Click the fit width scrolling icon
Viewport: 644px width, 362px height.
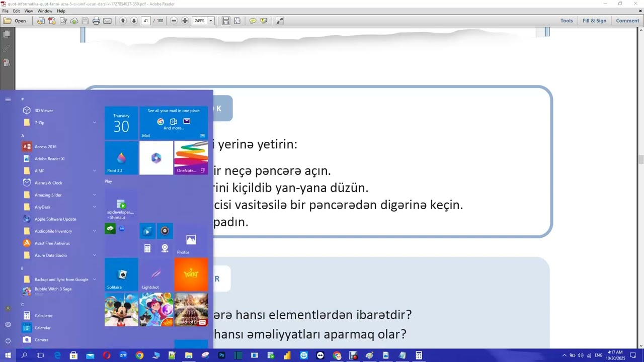click(226, 21)
